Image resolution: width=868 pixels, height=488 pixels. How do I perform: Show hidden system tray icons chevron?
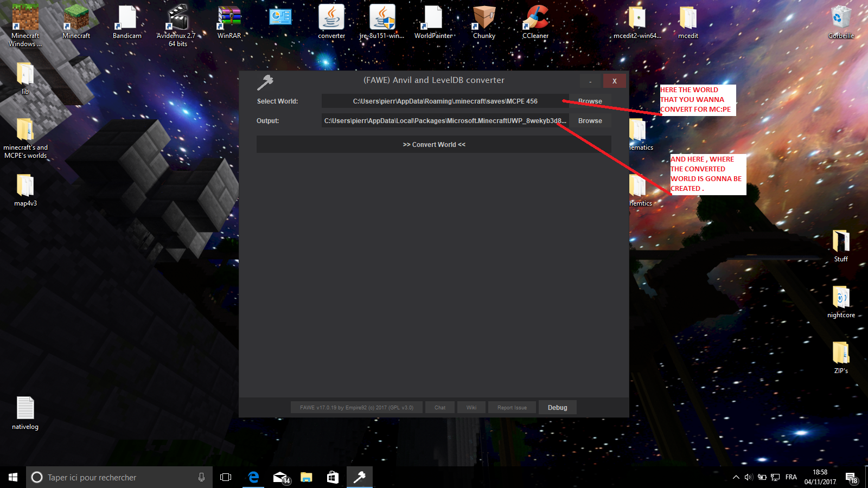coord(736,477)
